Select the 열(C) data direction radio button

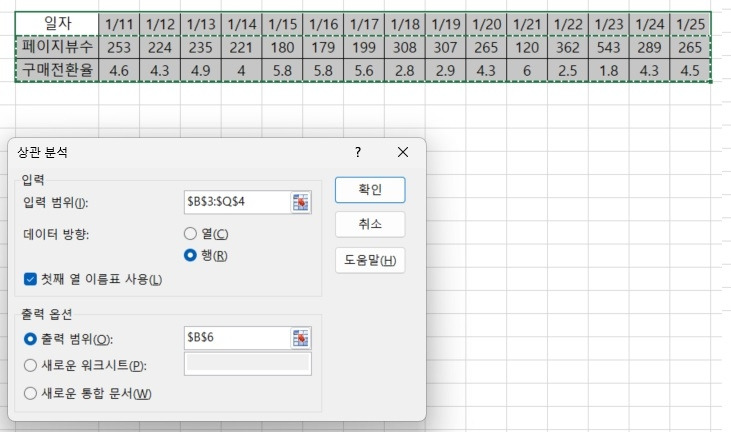pyautogui.click(x=190, y=233)
